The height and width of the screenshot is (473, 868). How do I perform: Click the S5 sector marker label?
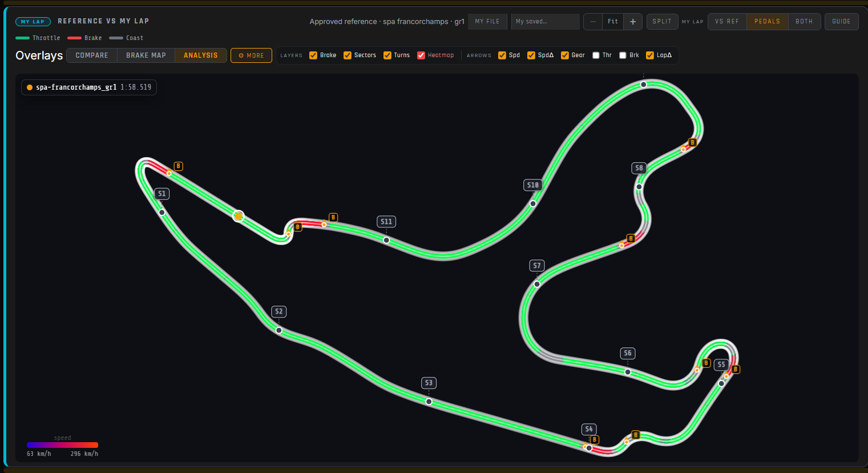(721, 364)
